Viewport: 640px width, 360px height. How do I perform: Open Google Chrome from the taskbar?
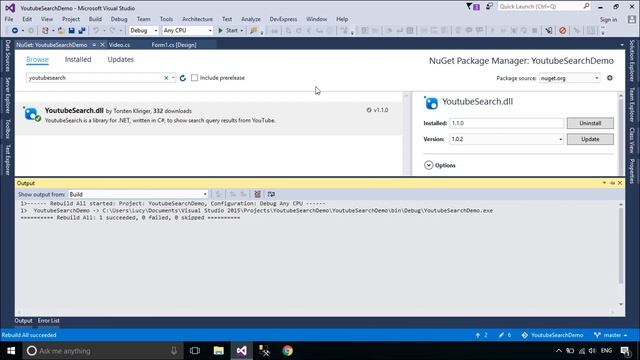coord(287,351)
